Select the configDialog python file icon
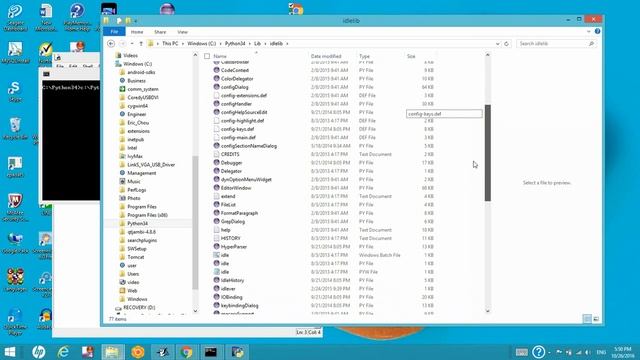 pos(216,87)
